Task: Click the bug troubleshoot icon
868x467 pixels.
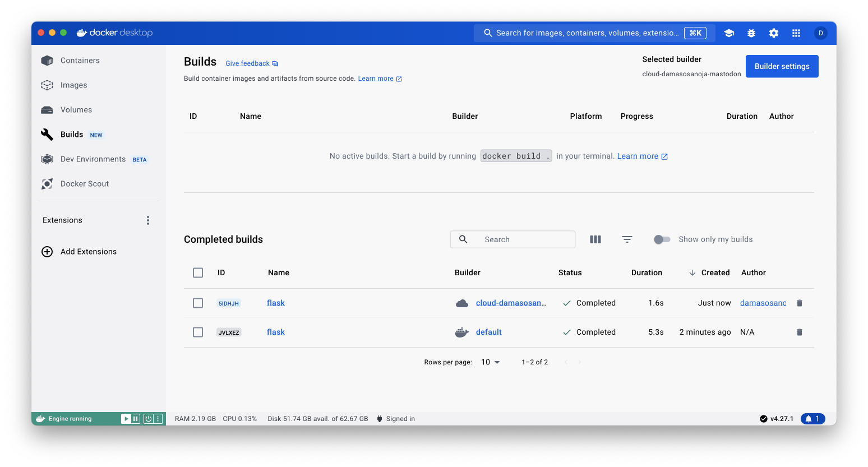Action: click(751, 33)
